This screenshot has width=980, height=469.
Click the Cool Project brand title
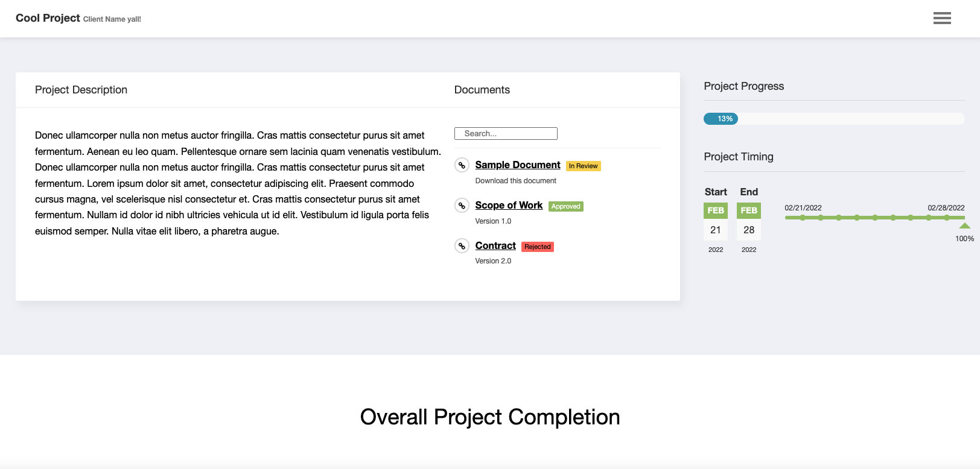[48, 18]
